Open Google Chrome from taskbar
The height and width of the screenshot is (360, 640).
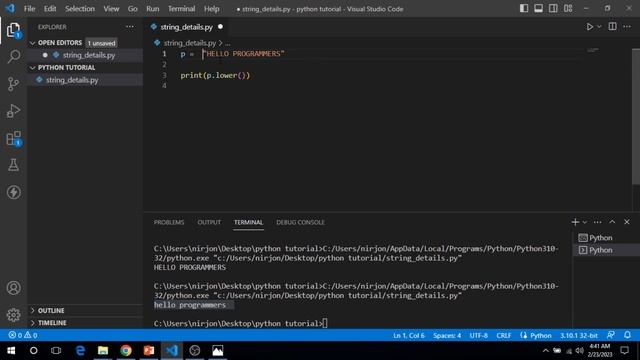point(126,351)
